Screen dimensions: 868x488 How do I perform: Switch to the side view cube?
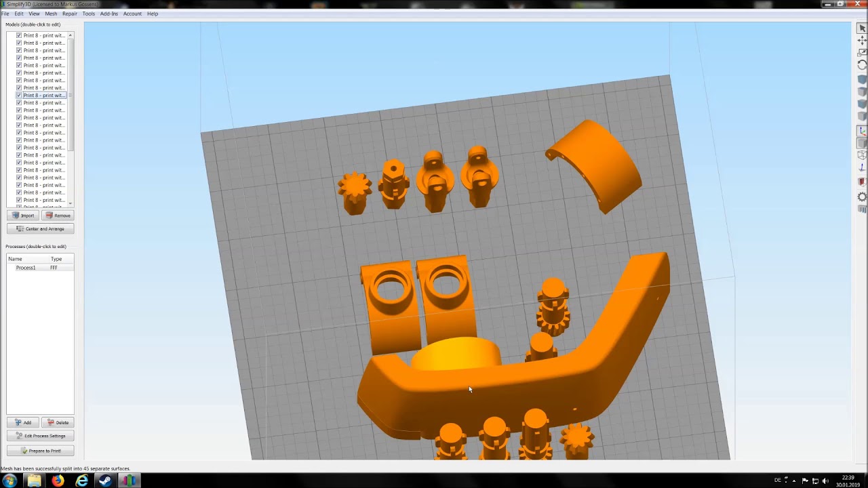pos(862,117)
